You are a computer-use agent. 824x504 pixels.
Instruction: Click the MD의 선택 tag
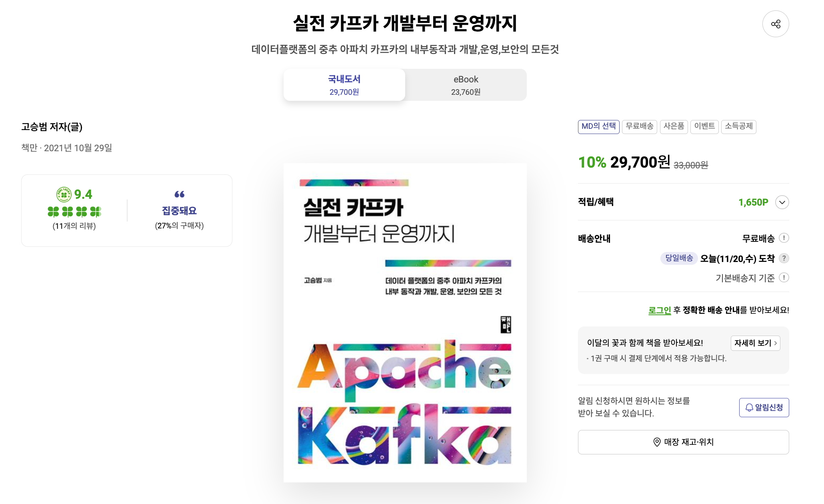(x=598, y=126)
